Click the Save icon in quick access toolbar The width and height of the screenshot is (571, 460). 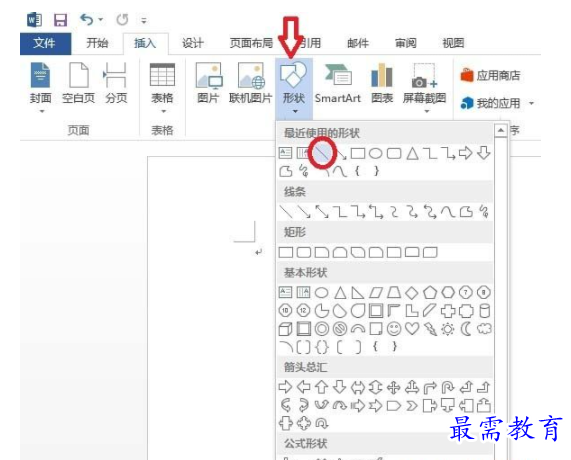pyautogui.click(x=60, y=20)
